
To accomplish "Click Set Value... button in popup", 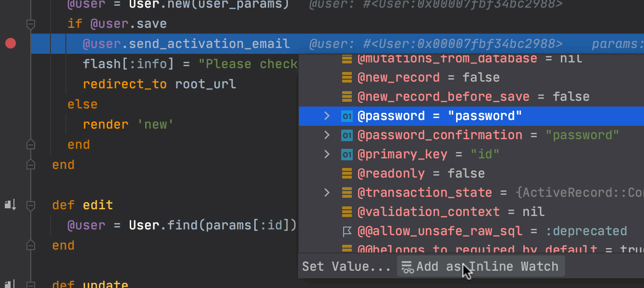I will (346, 266).
